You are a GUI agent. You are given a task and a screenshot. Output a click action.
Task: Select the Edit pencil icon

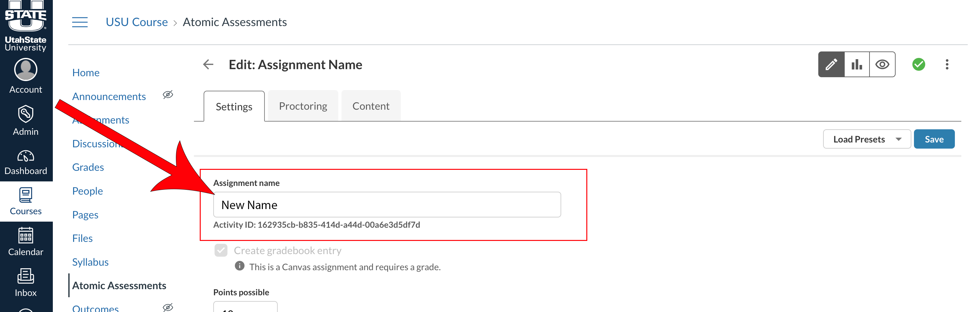click(x=831, y=64)
